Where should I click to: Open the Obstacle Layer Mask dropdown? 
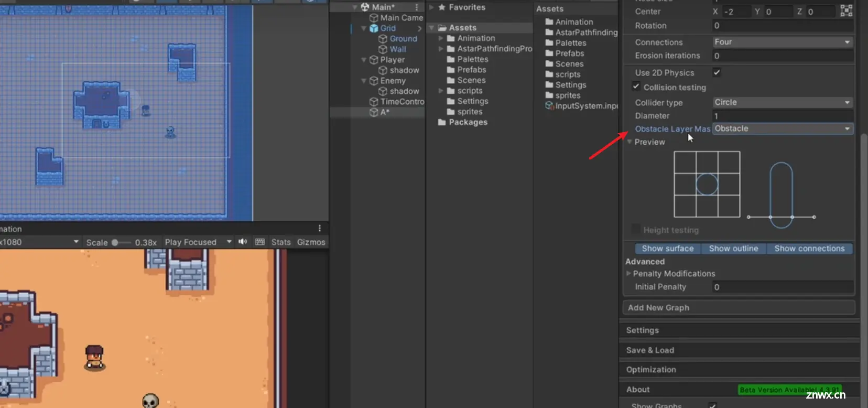783,128
